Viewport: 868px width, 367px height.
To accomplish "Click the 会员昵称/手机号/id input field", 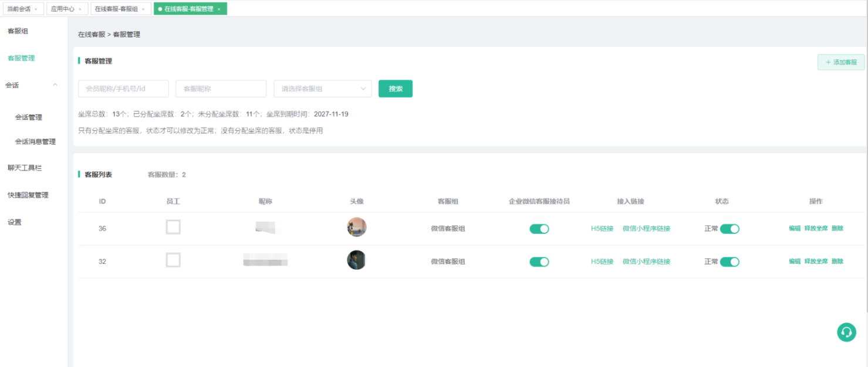I will pos(123,89).
